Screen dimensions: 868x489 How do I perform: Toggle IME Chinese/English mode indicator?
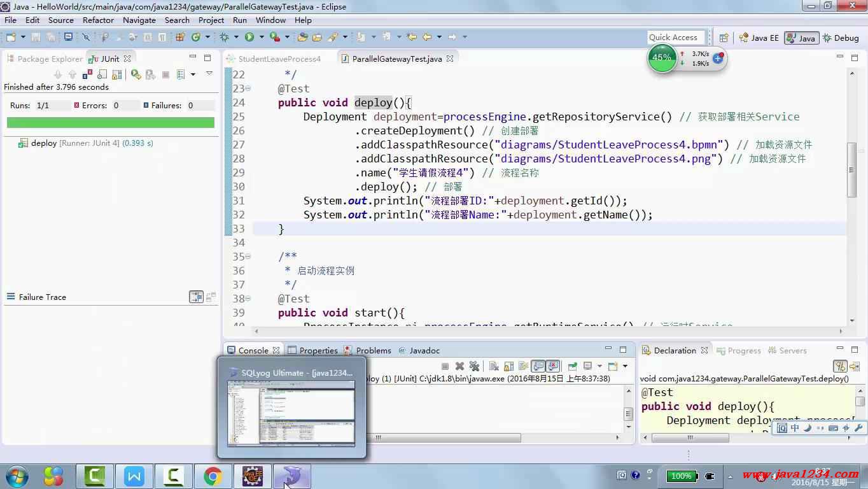tap(794, 428)
